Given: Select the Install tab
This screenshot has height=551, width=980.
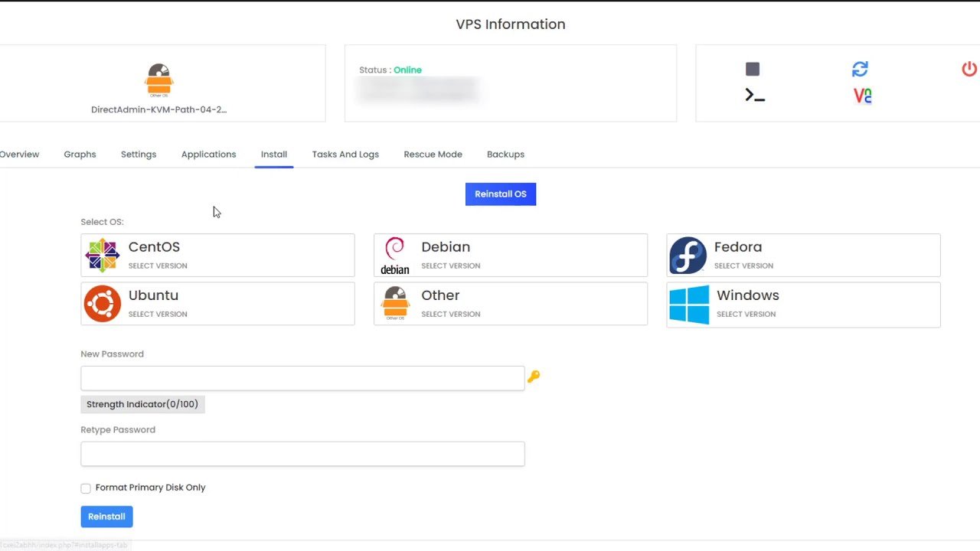Looking at the screenshot, I should click(274, 154).
